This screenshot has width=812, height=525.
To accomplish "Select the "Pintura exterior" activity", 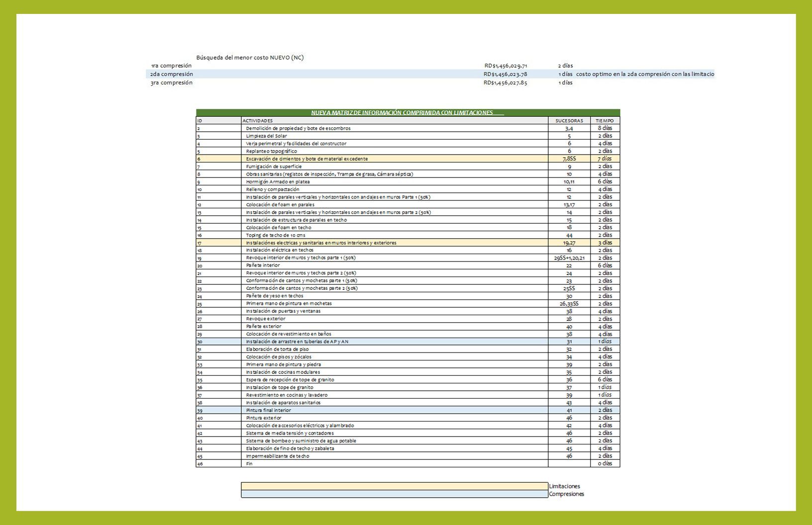I will [x=264, y=418].
